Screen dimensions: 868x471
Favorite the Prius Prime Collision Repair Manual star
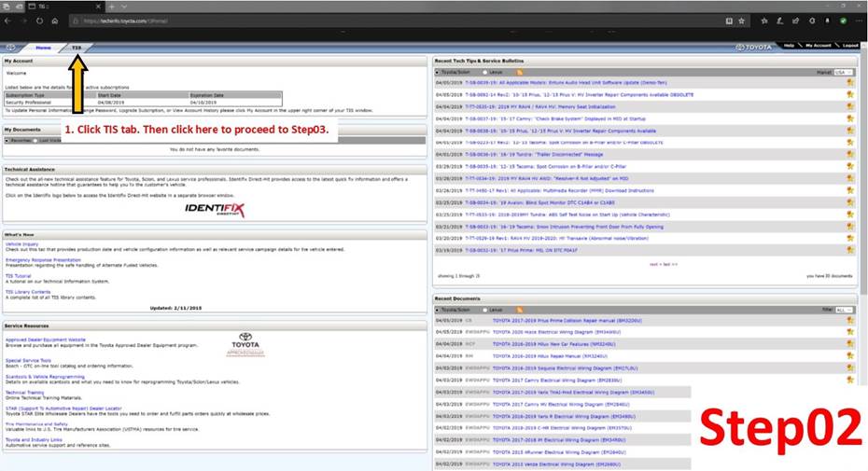(850, 321)
